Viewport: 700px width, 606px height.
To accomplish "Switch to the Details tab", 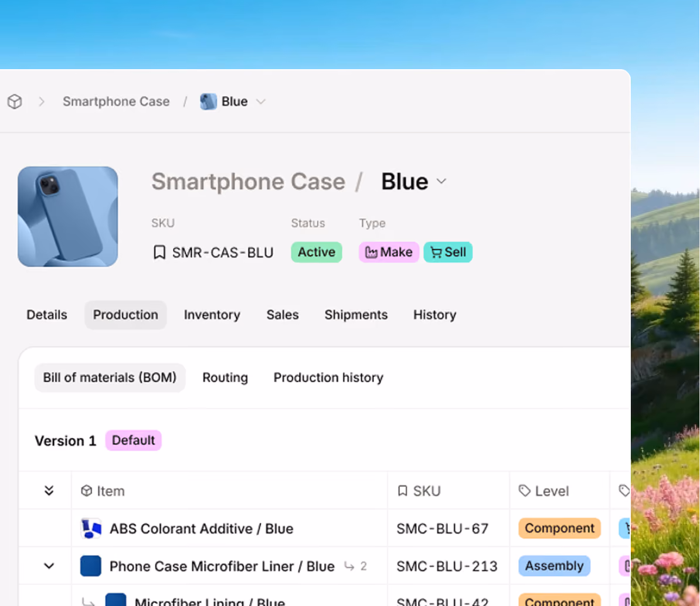I will coord(47,315).
